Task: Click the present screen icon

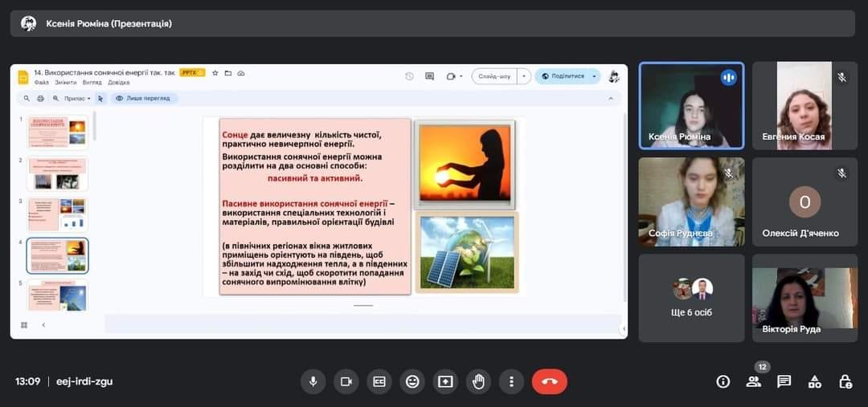Action: (445, 381)
